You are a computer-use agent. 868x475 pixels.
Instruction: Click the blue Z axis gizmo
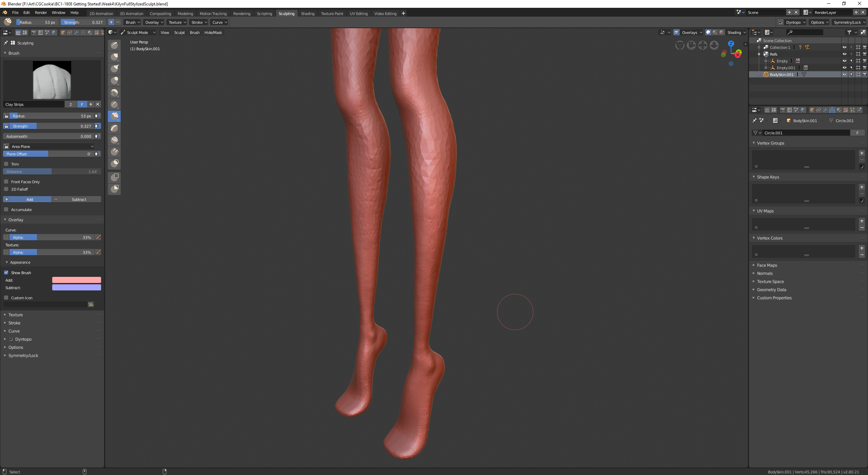731,44
